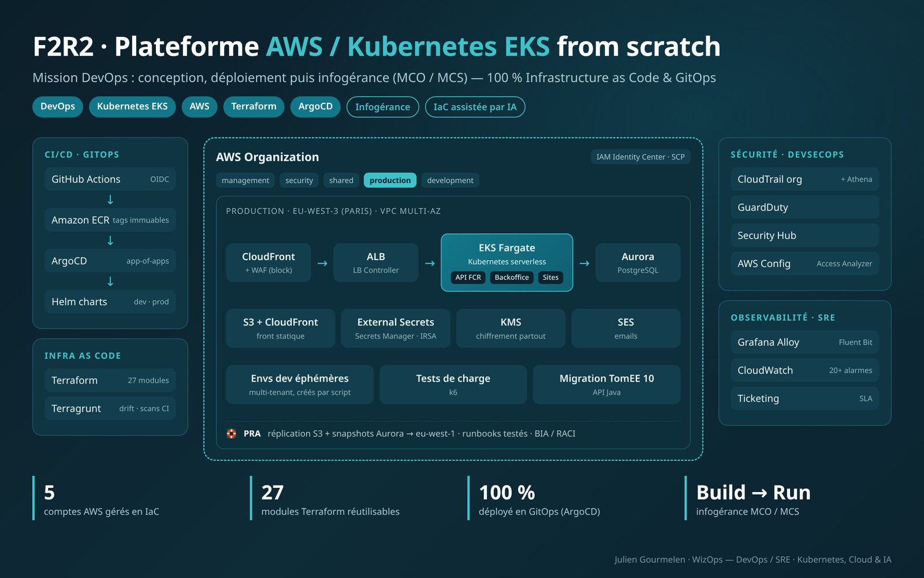Select Terraform 27 modules row

coord(110,380)
